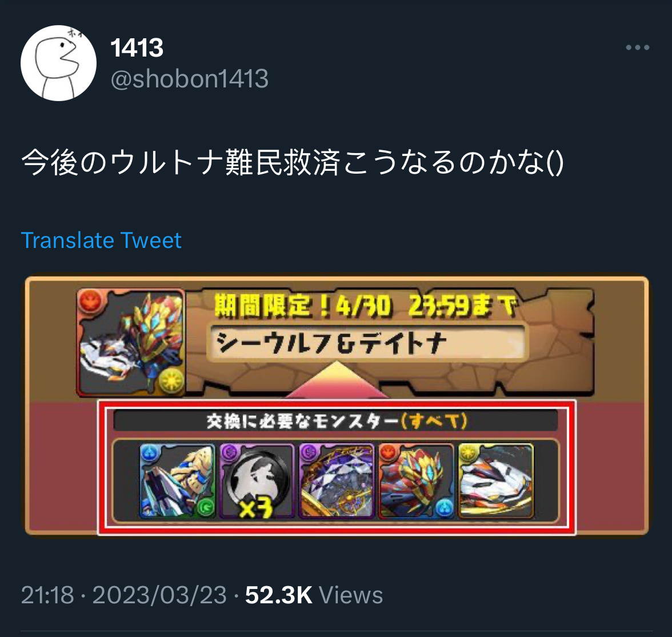Open the large reward monster portrait
This screenshot has width=672, height=637.
click(x=131, y=342)
